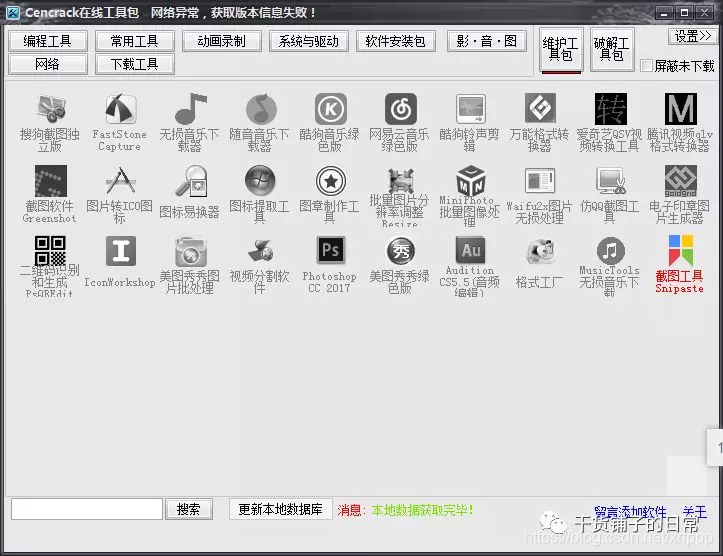The image size is (723, 556).
Task: Click the 搜索 button
Action: pyautogui.click(x=189, y=509)
